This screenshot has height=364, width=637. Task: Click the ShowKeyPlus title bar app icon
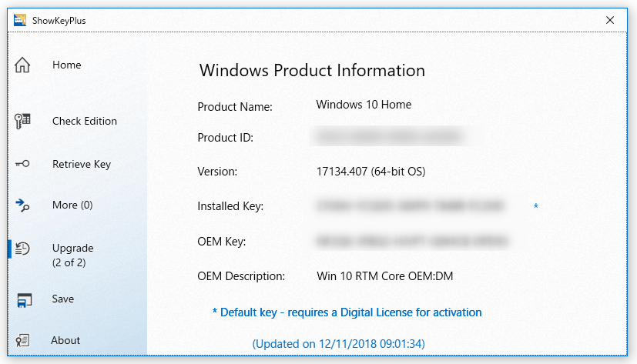[20, 20]
